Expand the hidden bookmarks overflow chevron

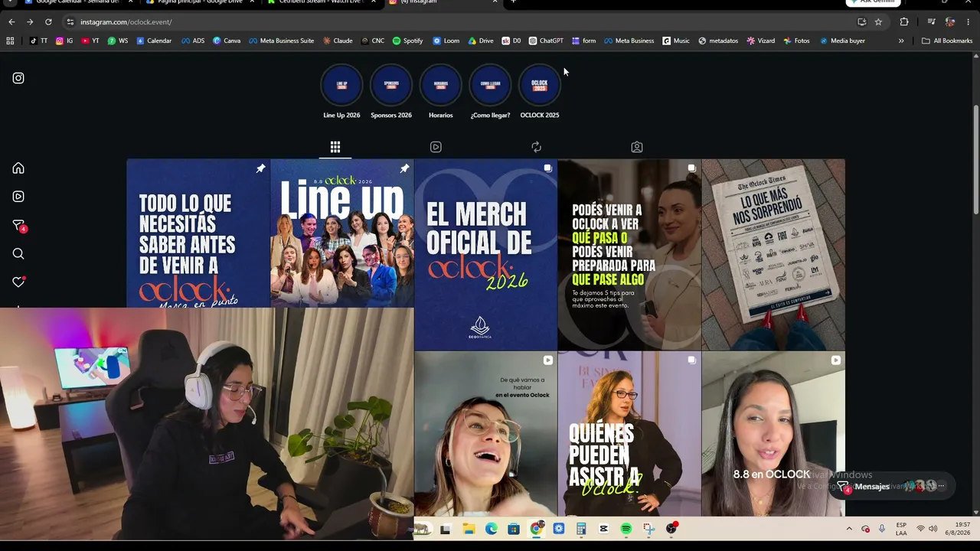[x=901, y=41]
